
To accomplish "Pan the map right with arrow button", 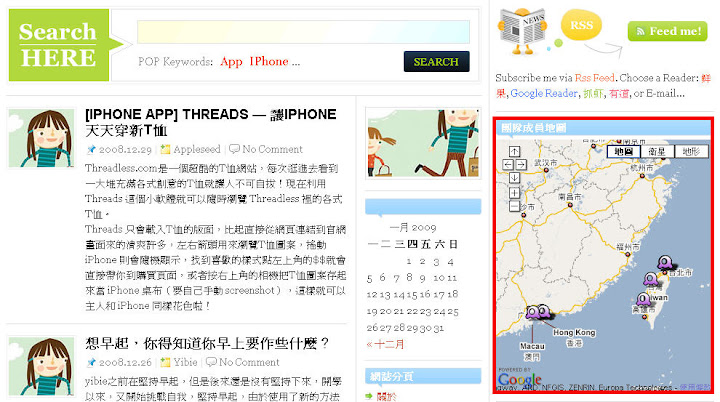I will click(x=521, y=164).
